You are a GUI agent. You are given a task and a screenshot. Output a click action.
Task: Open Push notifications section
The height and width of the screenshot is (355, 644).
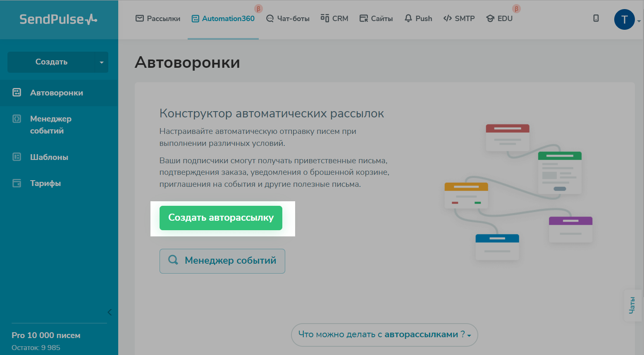(418, 19)
